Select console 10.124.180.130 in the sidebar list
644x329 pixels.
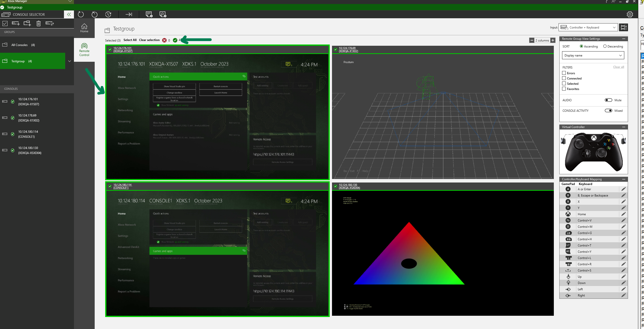[x=37, y=150]
